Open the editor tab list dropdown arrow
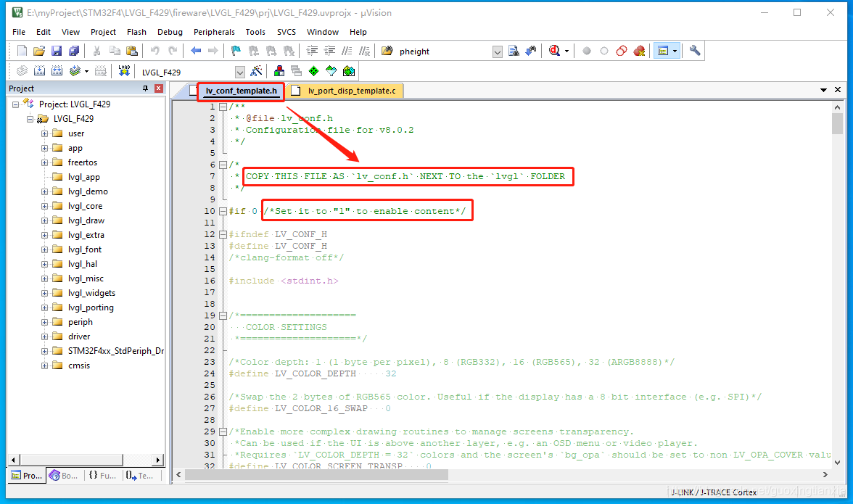853x504 pixels. tap(824, 90)
